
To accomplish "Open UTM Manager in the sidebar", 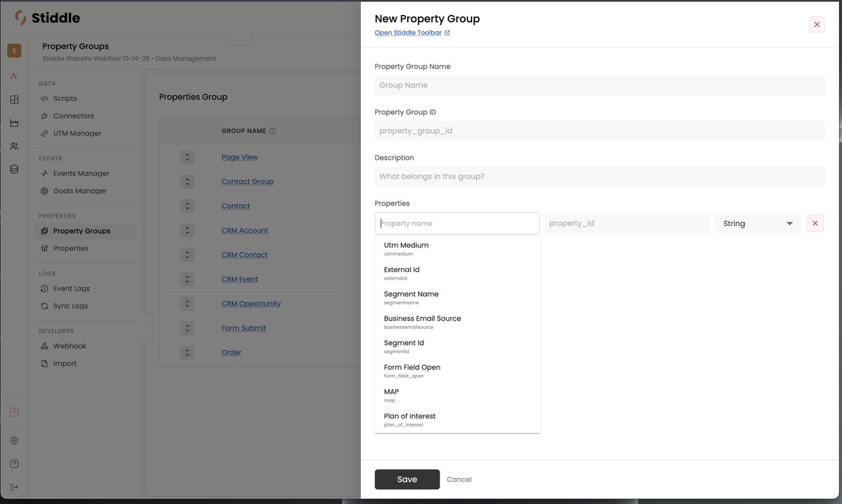I will [77, 134].
